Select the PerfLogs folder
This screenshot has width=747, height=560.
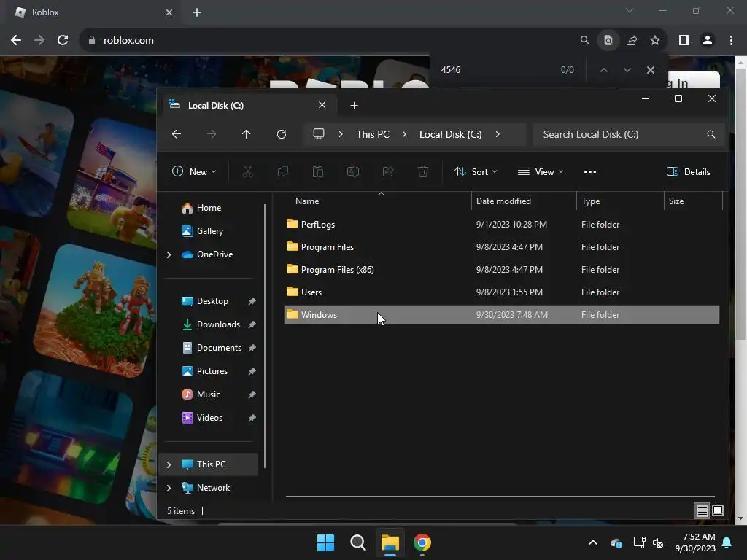coord(502,225)
